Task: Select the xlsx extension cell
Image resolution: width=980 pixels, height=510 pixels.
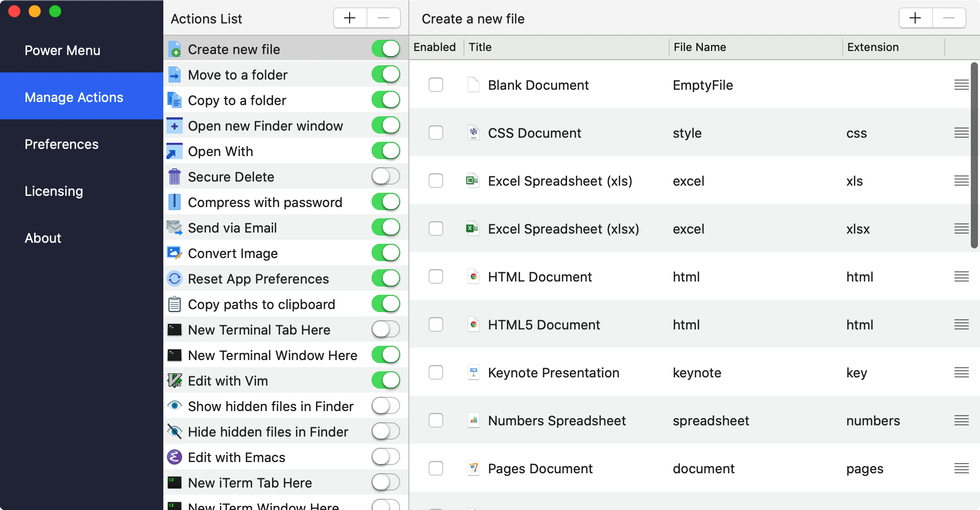Action: (858, 229)
